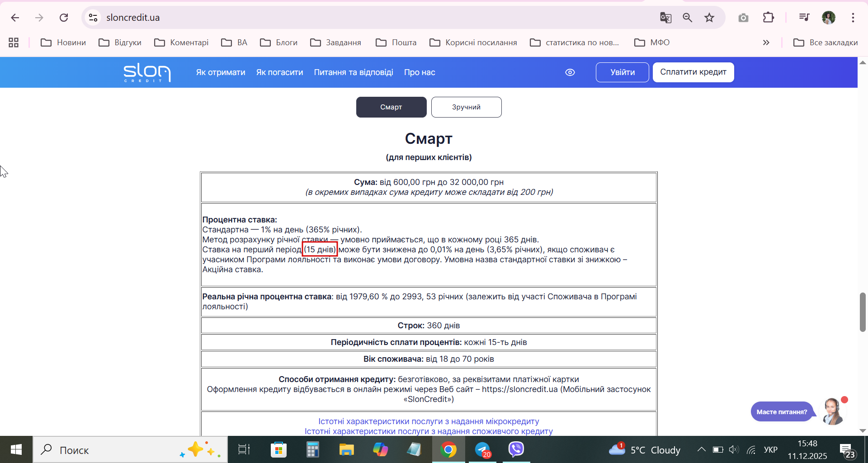868x463 pixels.
Task: Click the Сплатити кредит button
Action: point(693,72)
